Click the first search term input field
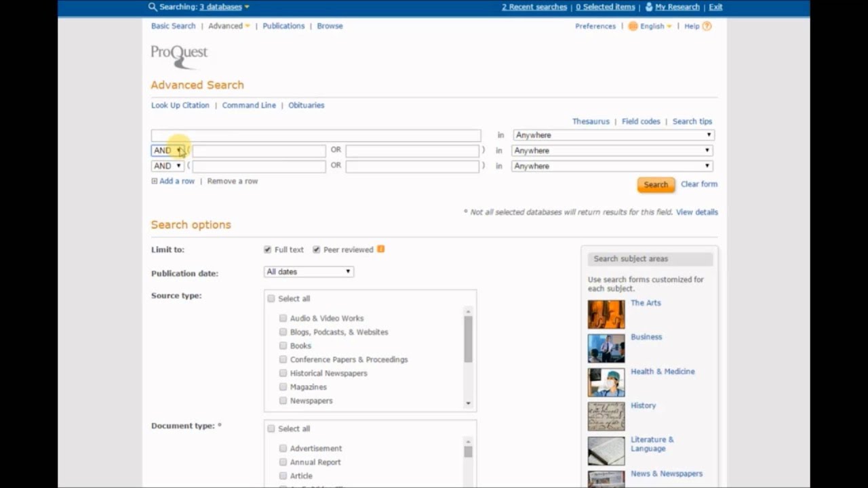 [x=316, y=136]
